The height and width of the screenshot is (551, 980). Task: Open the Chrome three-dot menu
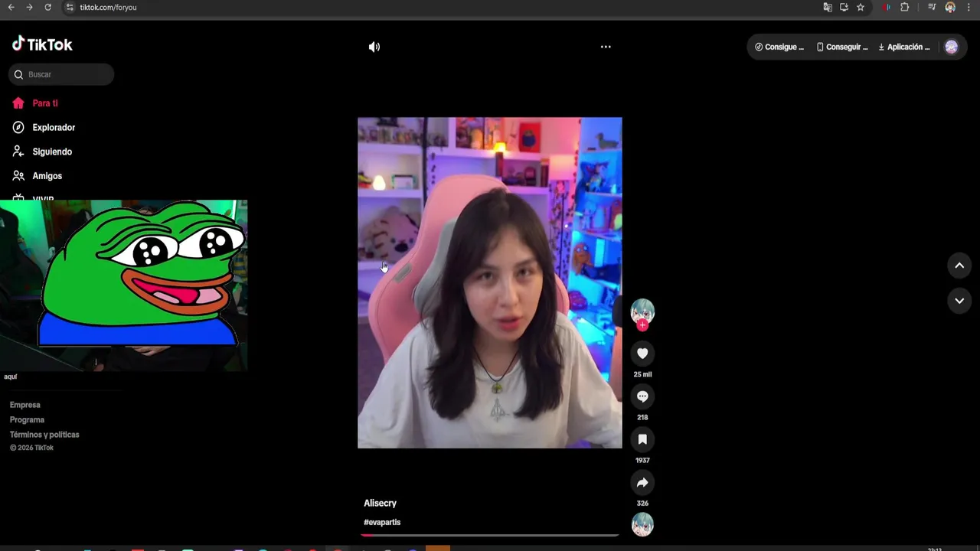point(969,7)
